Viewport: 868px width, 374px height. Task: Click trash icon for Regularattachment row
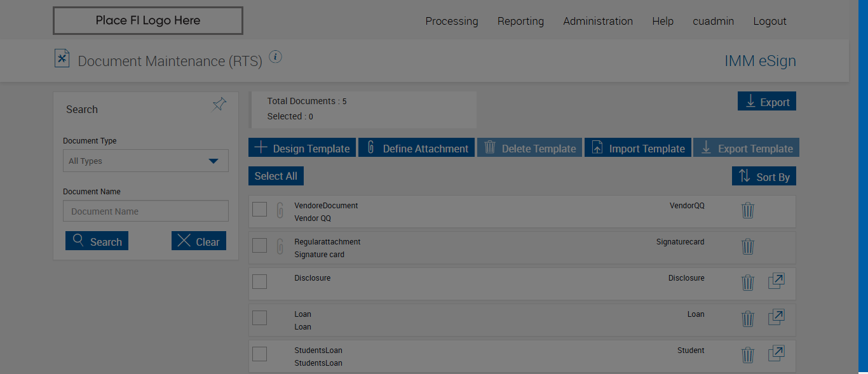(748, 246)
